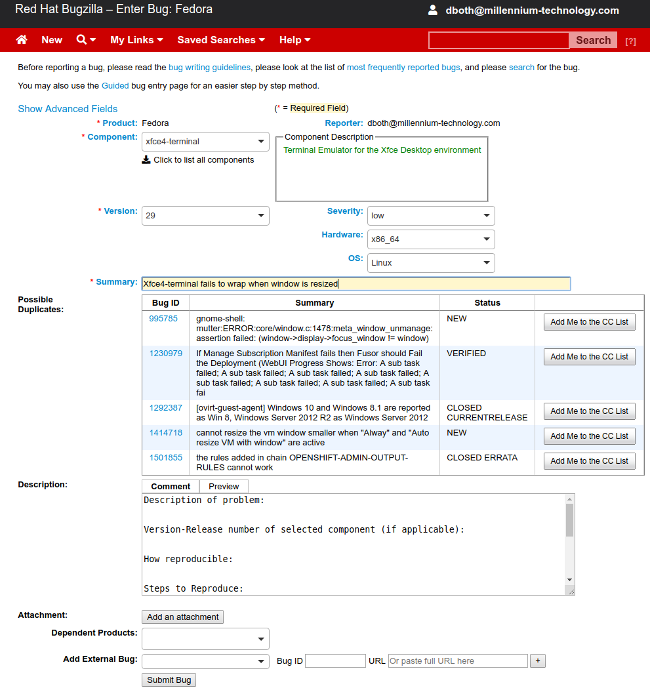Screen dimensions: 650x692
Task: Open the [?] quick search help
Action: click(631, 41)
